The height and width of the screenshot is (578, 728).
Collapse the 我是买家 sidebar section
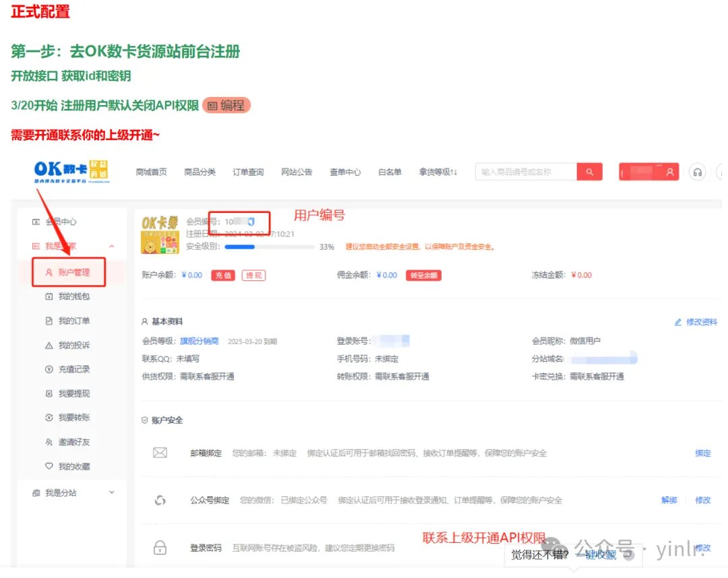coord(111,246)
